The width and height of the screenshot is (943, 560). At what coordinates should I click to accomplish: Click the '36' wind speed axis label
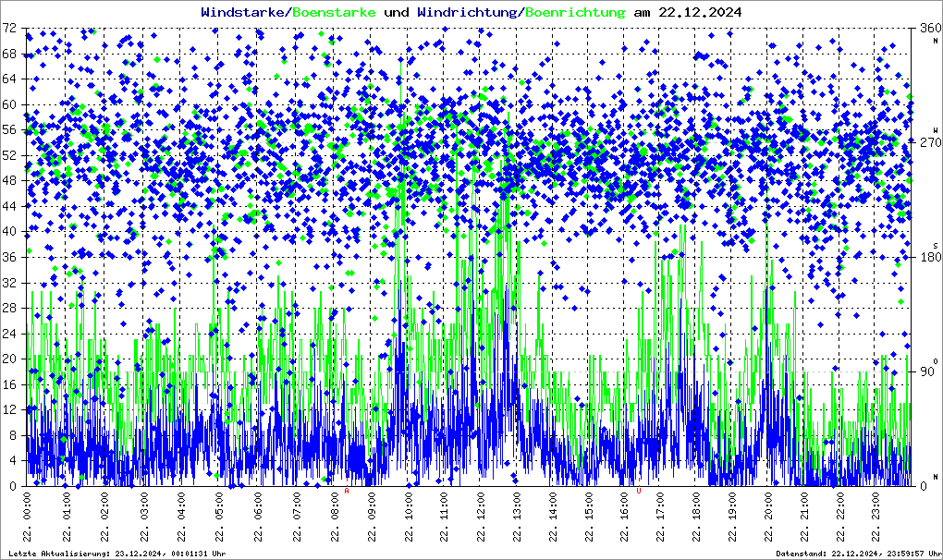click(x=9, y=257)
